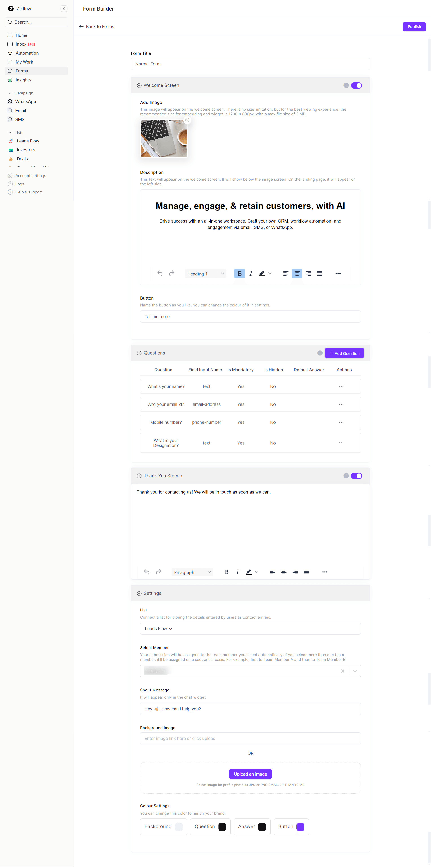The width and height of the screenshot is (431, 868).
Task: Click the Form Title input field
Action: point(250,64)
